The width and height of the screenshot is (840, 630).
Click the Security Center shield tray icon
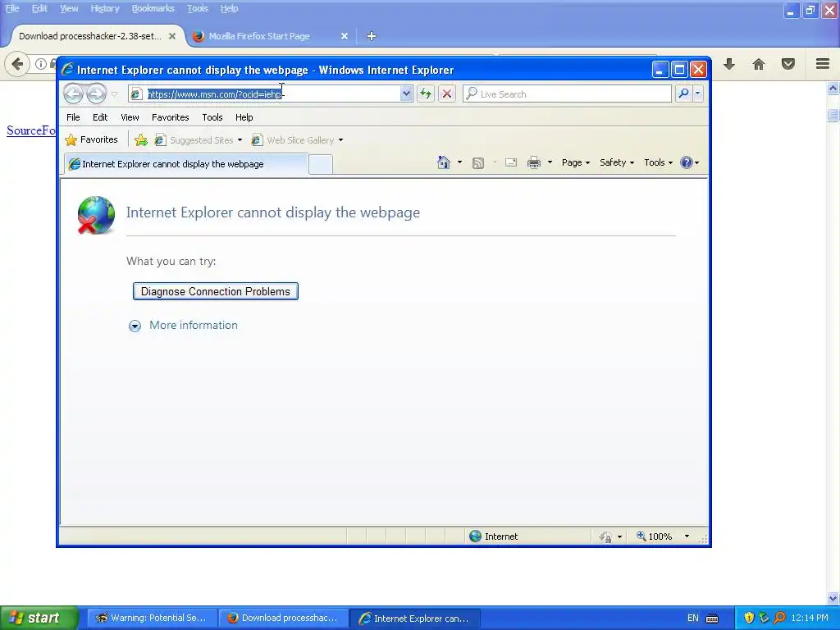[x=749, y=619]
